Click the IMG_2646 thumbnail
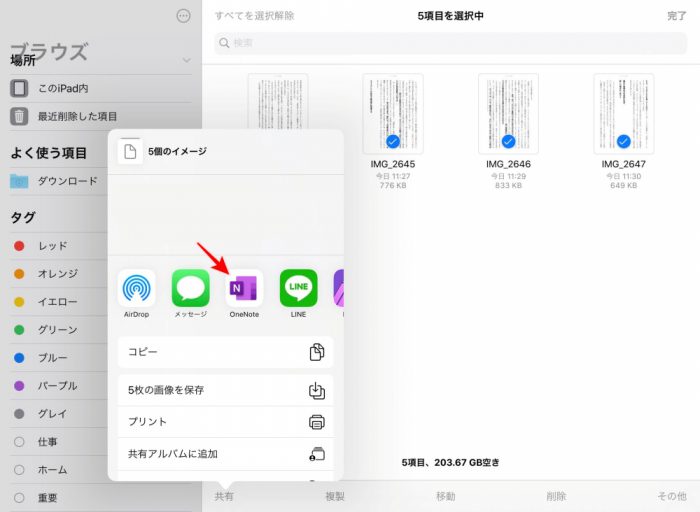The image size is (700, 512). (508, 114)
